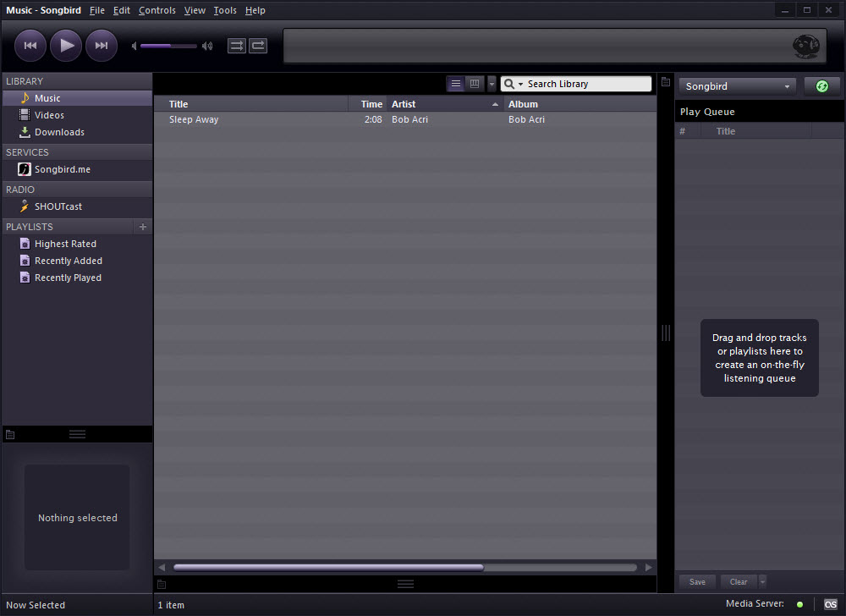Open Recently Played playlist
846x616 pixels.
[78, 278]
